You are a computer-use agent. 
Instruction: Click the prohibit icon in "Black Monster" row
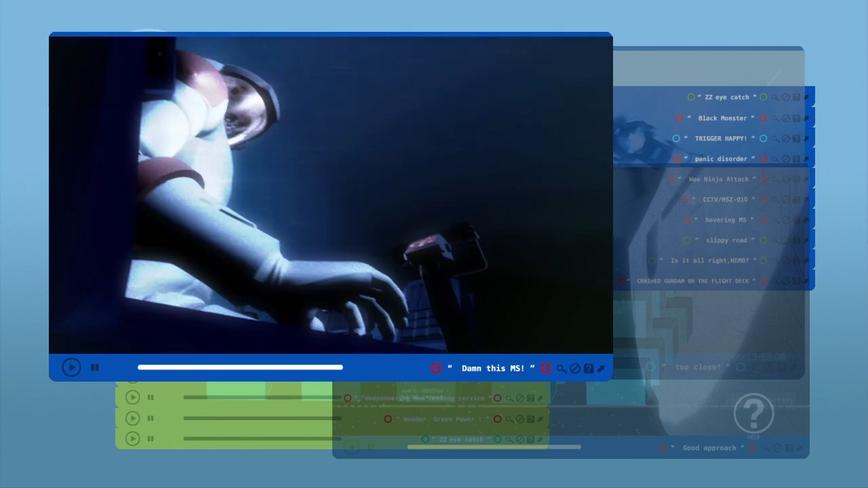[786, 118]
